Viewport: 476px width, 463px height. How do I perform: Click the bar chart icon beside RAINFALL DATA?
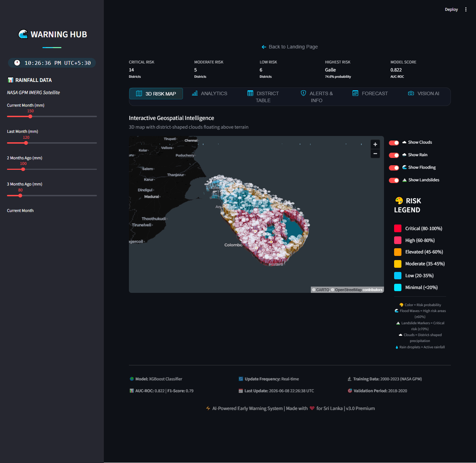pyautogui.click(x=10, y=80)
